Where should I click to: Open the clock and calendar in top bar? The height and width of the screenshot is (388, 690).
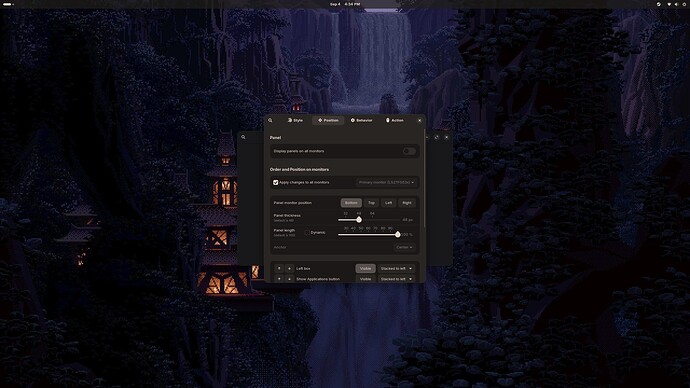click(x=345, y=4)
